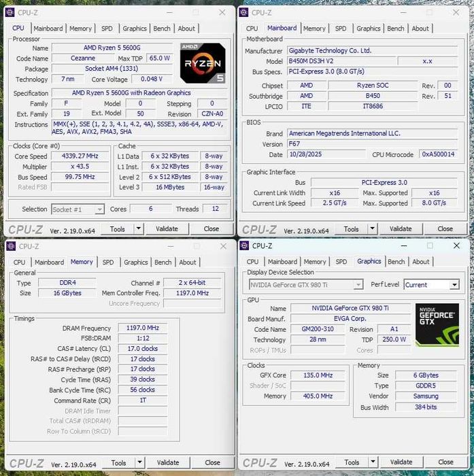Open the Memory tab in the Graphics window
The height and width of the screenshot is (476, 474).
click(315, 262)
